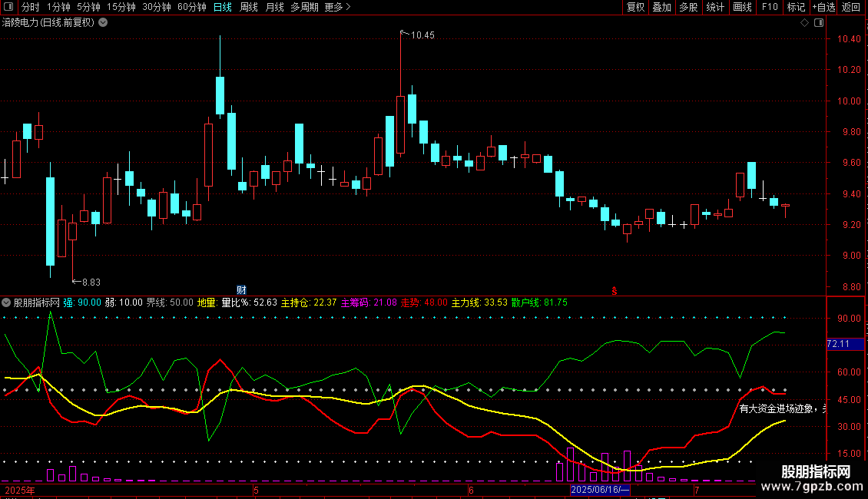Viewport: 868px width, 499px height.
Task: Click the 标记 mark button
Action: [x=796, y=7]
